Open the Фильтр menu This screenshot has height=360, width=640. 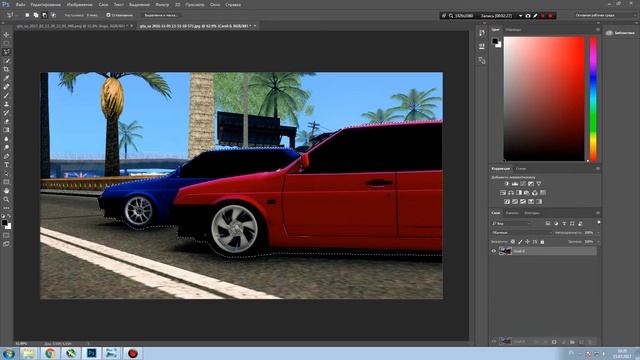(162, 4)
